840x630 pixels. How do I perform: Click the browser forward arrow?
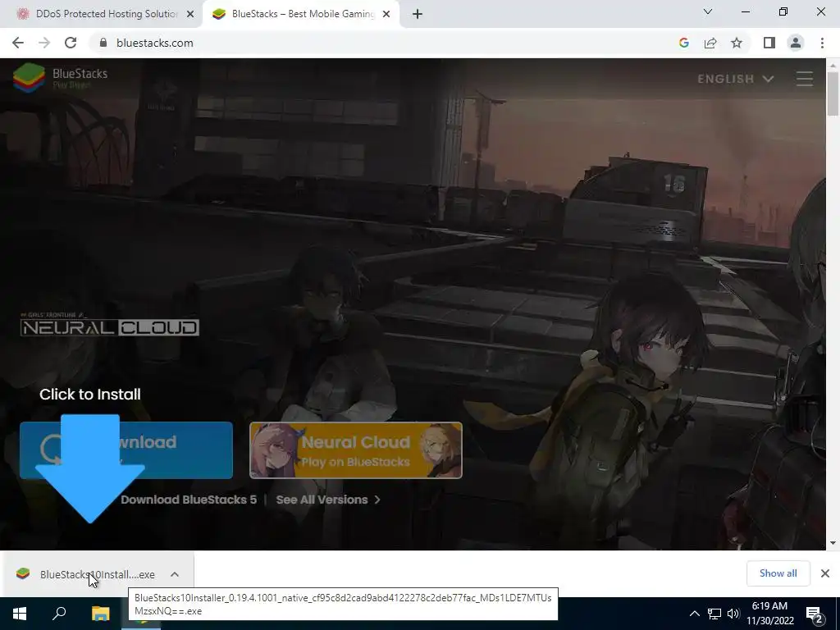point(44,43)
